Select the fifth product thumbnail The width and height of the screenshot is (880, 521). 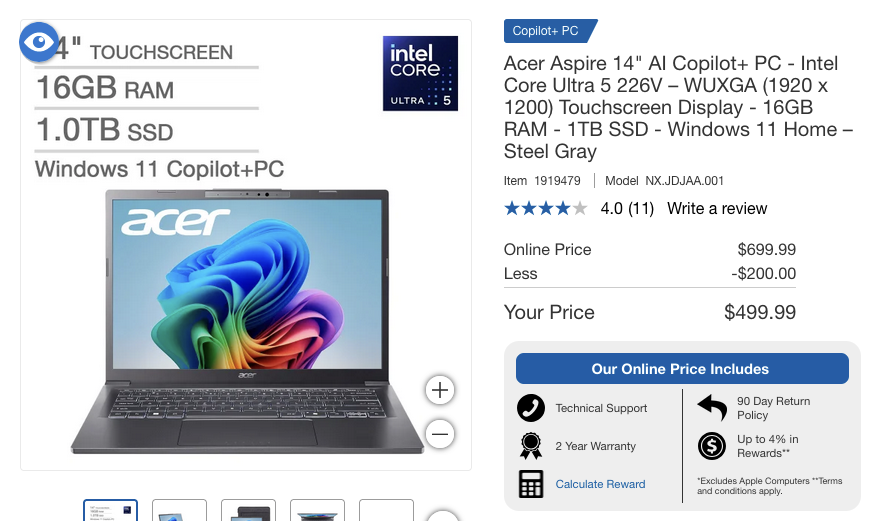pyautogui.click(x=387, y=510)
